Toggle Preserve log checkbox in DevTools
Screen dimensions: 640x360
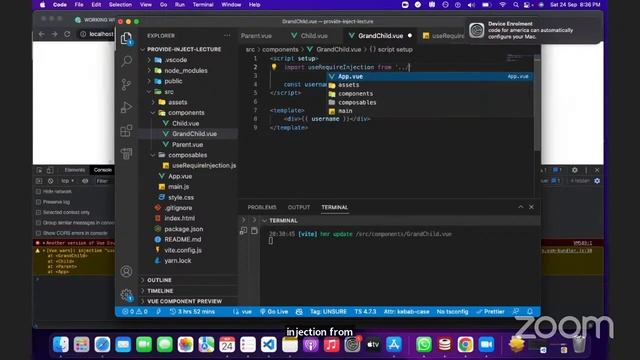(x=38, y=202)
